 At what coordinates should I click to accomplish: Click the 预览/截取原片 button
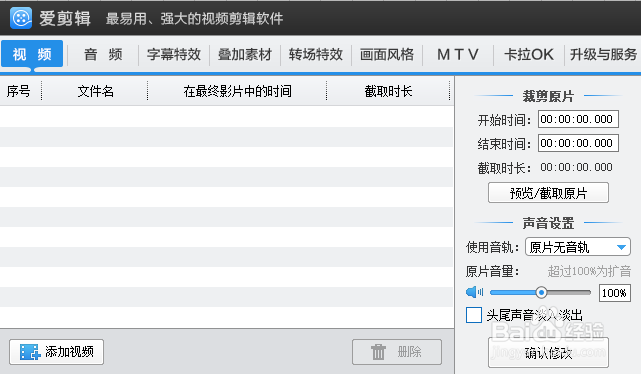pos(548,193)
